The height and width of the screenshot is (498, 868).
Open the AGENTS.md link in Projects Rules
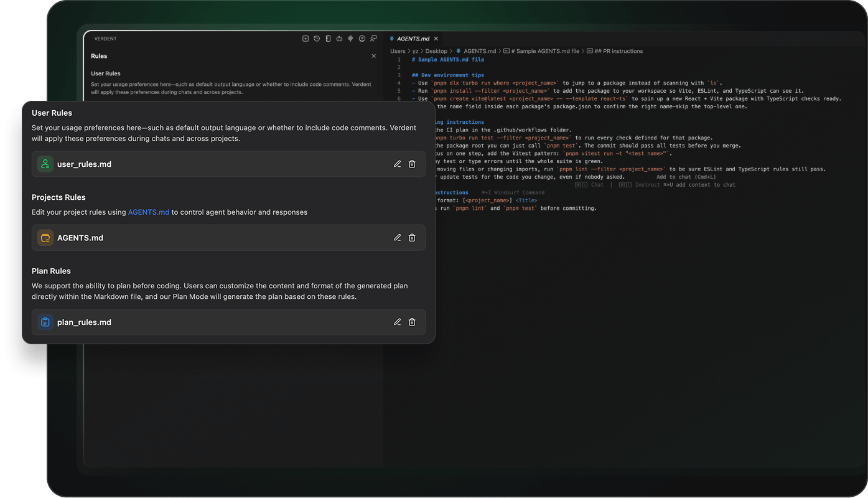[x=148, y=212]
